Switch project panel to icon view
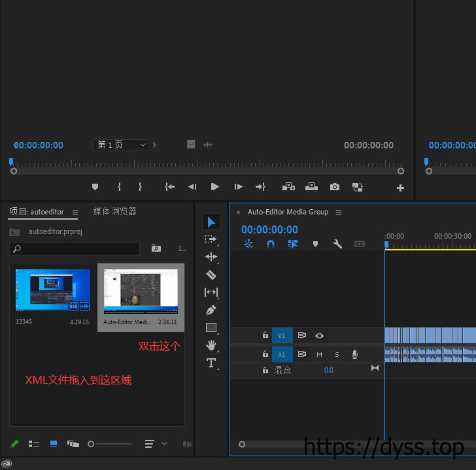The height and width of the screenshot is (470, 476). tap(54, 444)
